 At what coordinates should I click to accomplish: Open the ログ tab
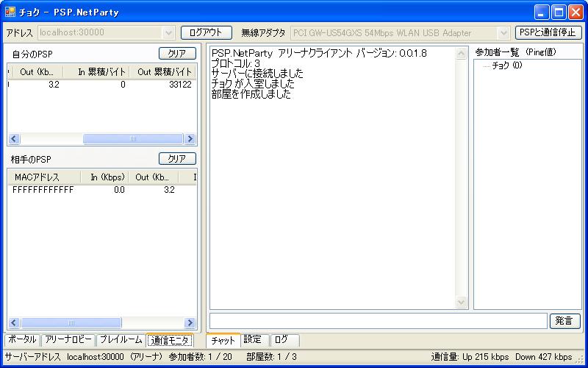(284, 340)
